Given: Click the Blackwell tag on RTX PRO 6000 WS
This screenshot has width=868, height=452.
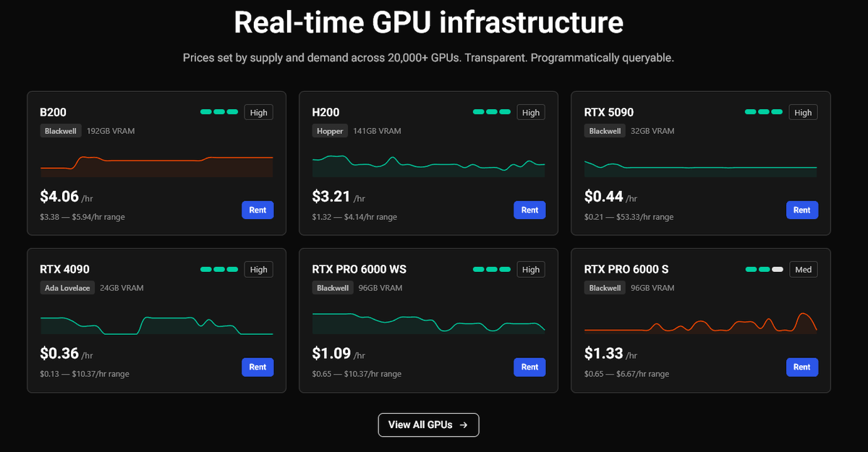Looking at the screenshot, I should [333, 288].
